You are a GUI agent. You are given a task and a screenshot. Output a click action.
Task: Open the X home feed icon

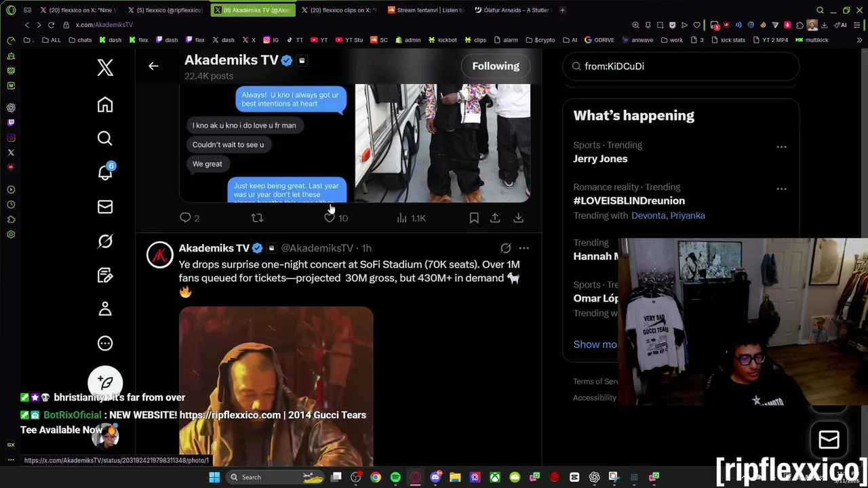104,104
